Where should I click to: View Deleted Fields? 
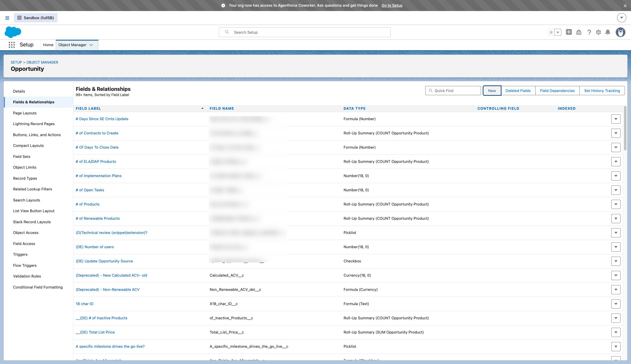[518, 91]
